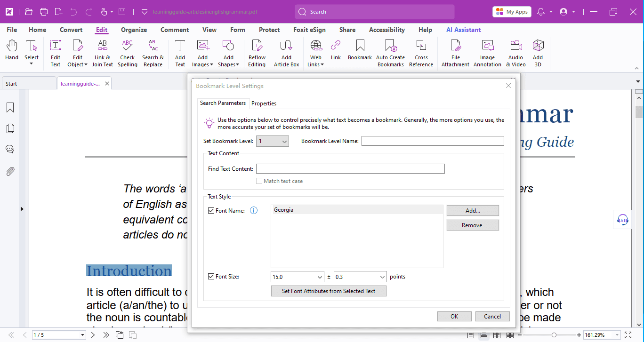Open the 0.3 tolerance dropdown
Viewport: 644px width, 342px height.
coord(383,277)
